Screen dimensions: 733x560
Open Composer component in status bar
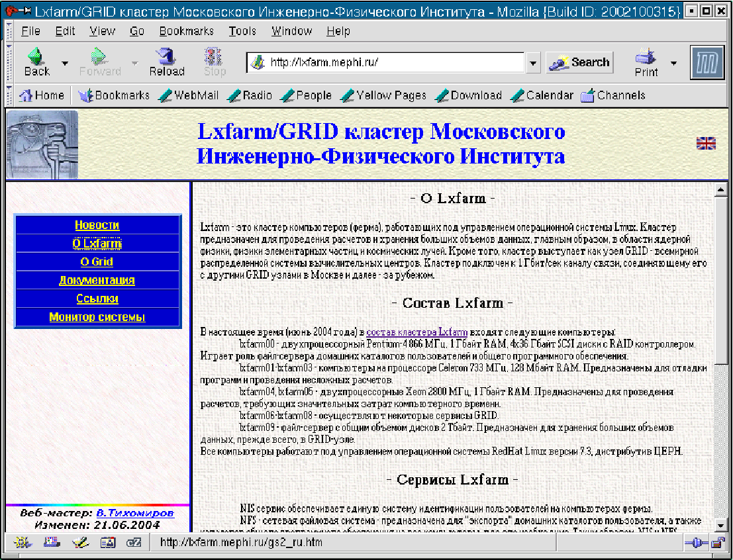coord(80,542)
